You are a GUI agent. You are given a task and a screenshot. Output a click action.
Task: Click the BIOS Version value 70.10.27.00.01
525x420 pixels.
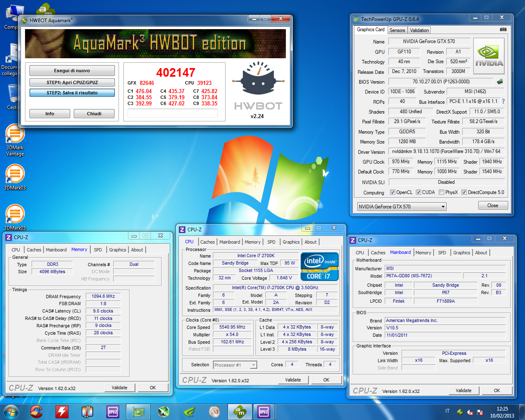point(441,82)
